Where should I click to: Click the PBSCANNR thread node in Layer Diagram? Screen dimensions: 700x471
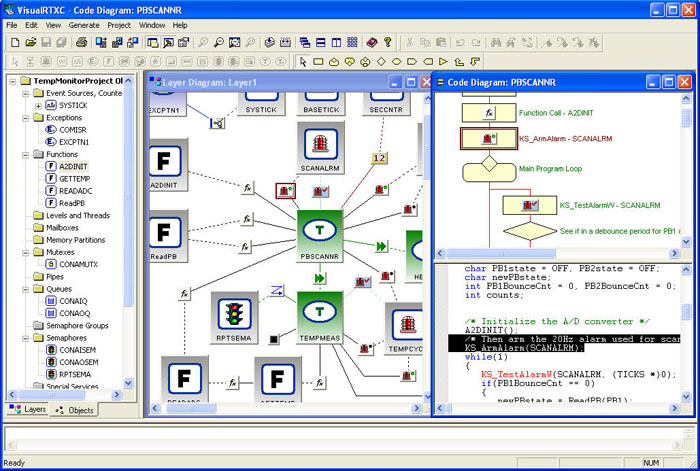[x=320, y=236]
